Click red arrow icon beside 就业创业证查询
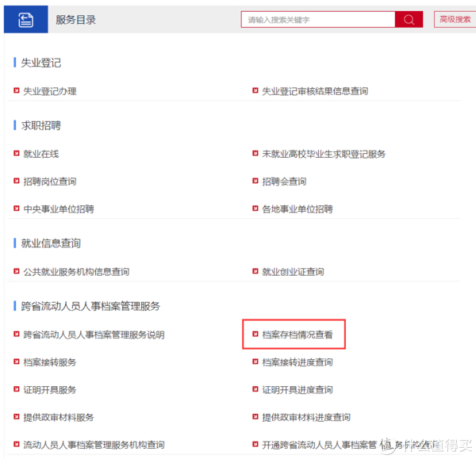The image size is (476, 459). pyautogui.click(x=255, y=271)
